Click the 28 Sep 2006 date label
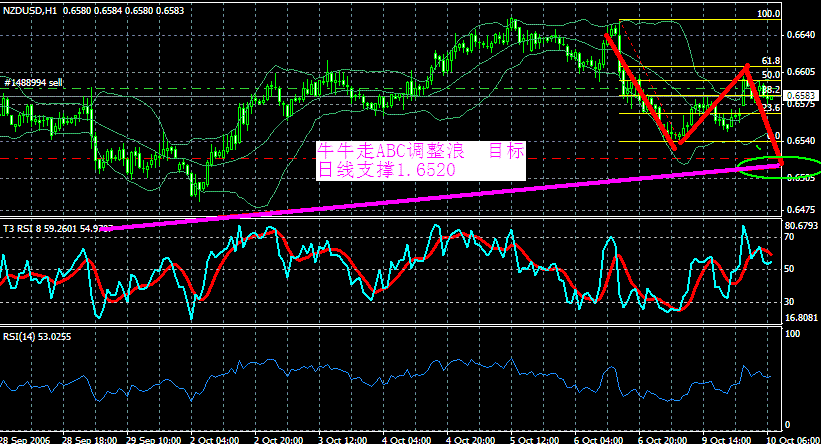 tap(25, 439)
